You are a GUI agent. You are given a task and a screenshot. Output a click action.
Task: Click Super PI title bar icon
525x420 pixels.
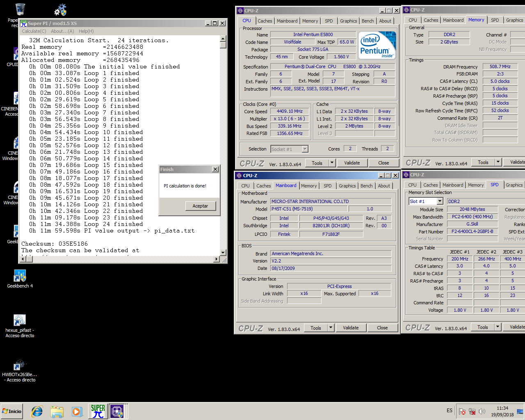click(x=23, y=23)
